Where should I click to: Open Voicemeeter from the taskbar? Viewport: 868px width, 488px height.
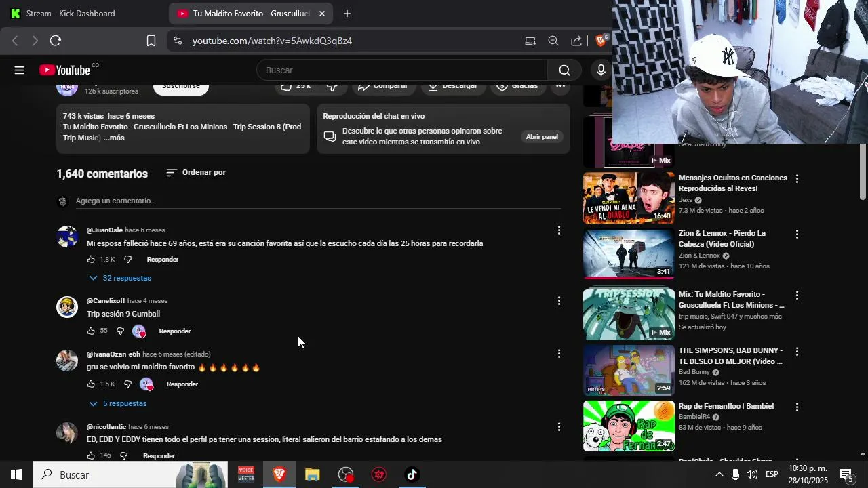(245, 474)
